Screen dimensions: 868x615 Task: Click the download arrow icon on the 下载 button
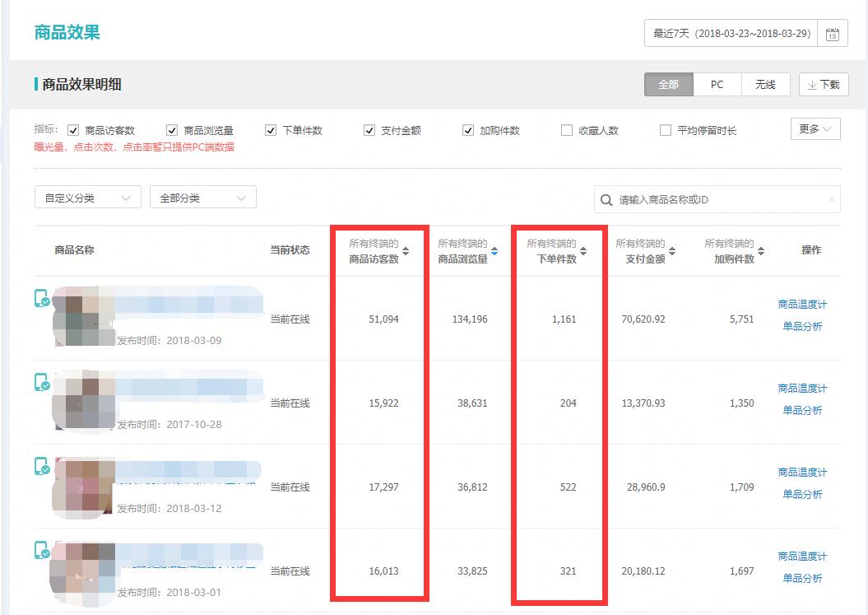810,84
